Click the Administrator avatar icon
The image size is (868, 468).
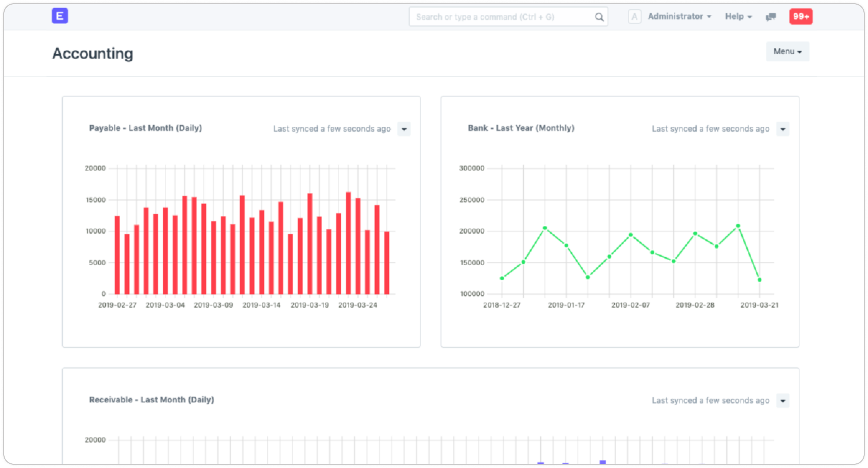pos(634,17)
